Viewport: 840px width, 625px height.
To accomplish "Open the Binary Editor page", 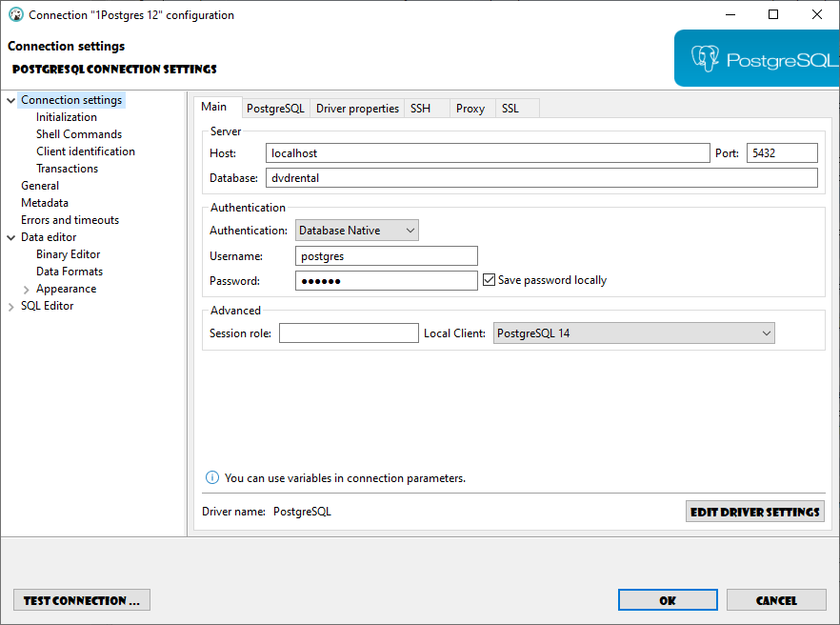I will [x=68, y=254].
